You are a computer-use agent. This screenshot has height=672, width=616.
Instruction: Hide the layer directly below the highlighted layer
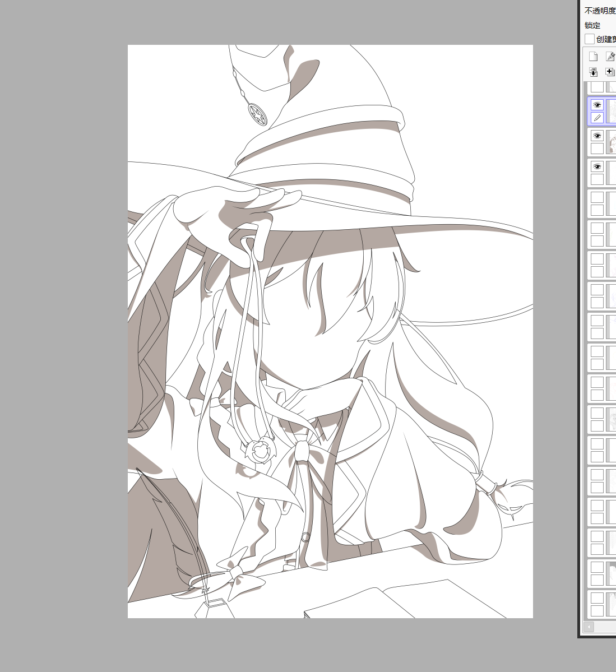(x=597, y=136)
